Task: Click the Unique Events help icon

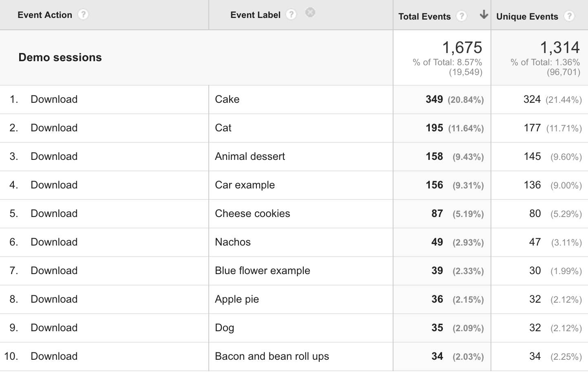Action: point(569,16)
